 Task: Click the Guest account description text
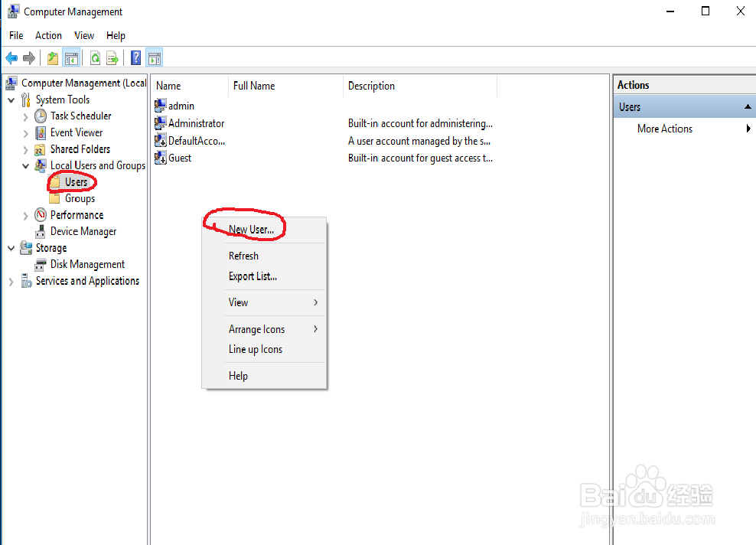[x=420, y=158]
